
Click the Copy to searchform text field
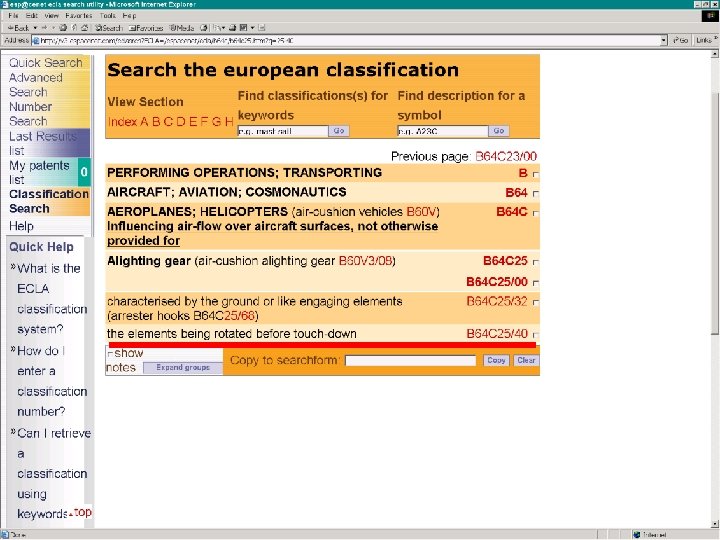[x=411, y=361]
